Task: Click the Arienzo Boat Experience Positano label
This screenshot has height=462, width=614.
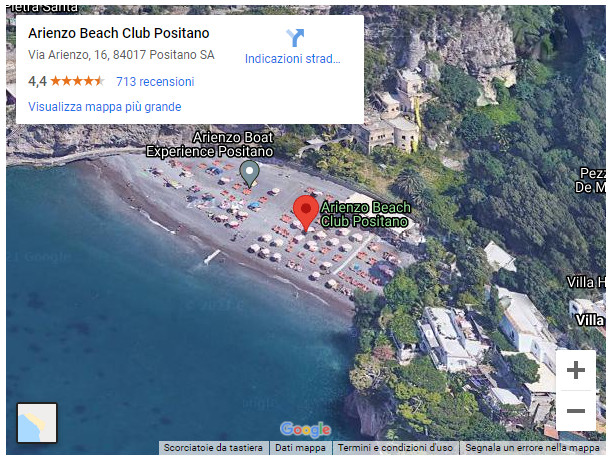Action: 209,144
